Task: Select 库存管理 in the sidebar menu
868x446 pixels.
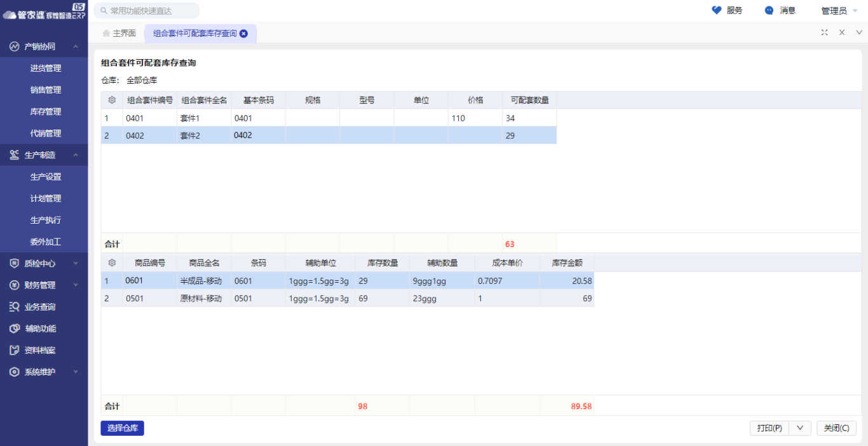Action: [46, 112]
